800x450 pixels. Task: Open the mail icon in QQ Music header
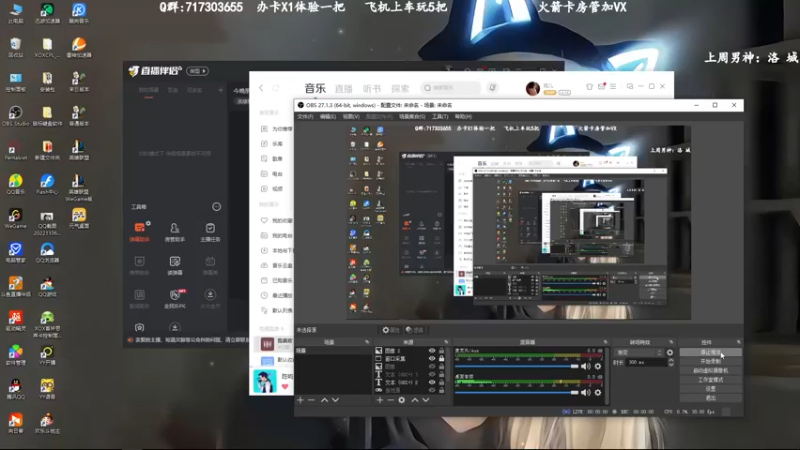(x=602, y=87)
